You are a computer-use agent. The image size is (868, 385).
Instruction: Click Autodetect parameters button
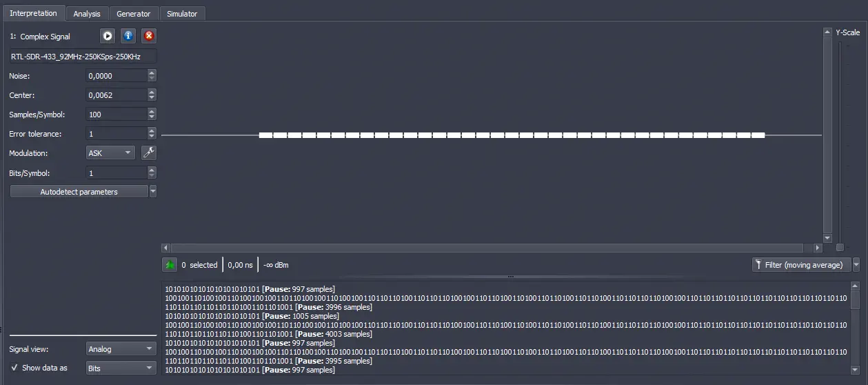[x=79, y=192]
